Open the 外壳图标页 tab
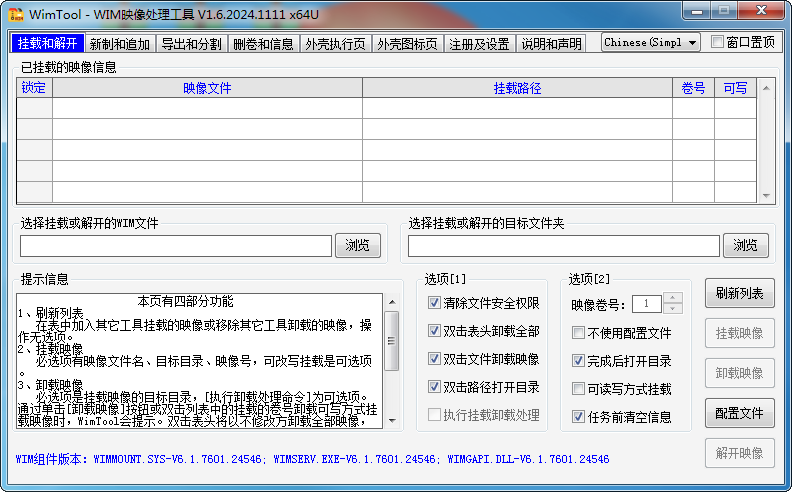Screen dimensions: 792x492 click(x=407, y=44)
